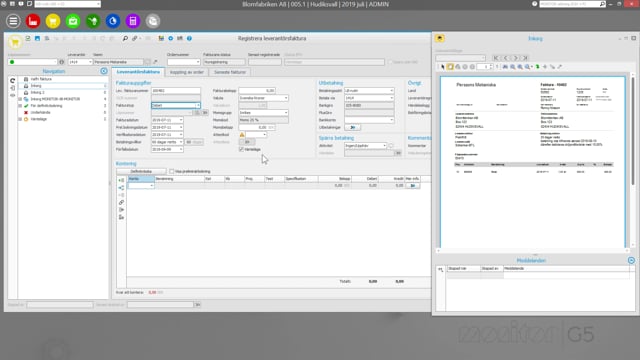
Task: Go to previous page in Inkorg viewer
Action: pyautogui.click(x=506, y=58)
